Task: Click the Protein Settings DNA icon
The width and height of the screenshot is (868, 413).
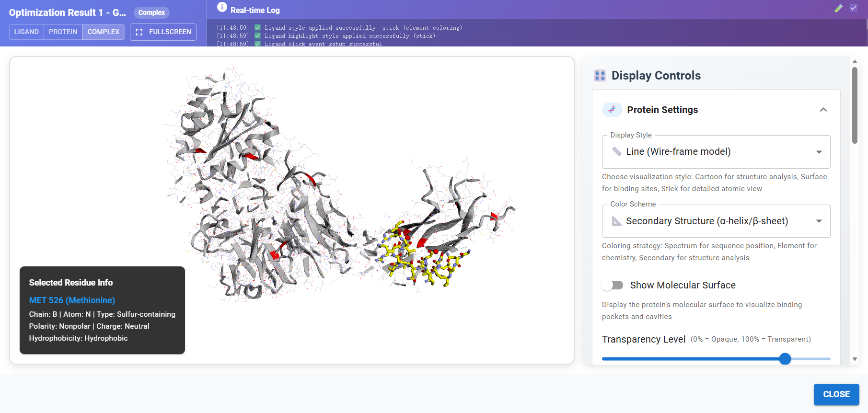Action: coord(612,110)
